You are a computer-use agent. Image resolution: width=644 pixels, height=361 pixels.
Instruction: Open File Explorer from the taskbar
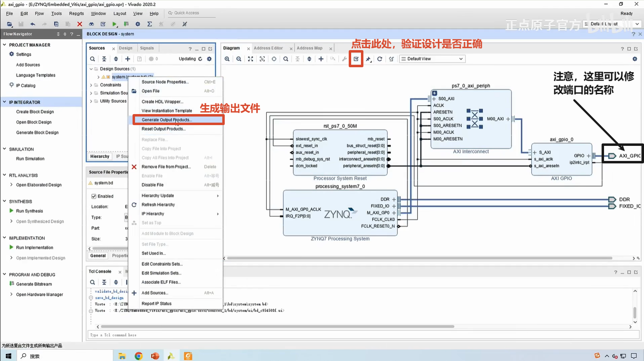122,356
